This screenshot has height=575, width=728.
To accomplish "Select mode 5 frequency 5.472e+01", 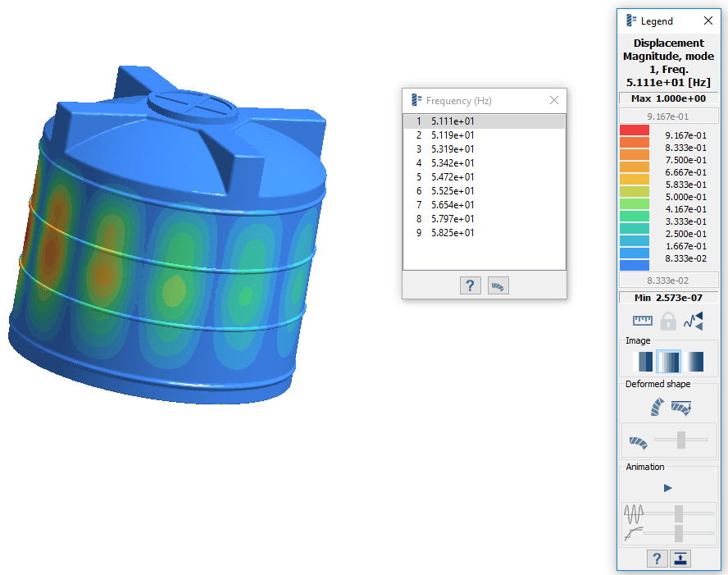I will point(453,177).
